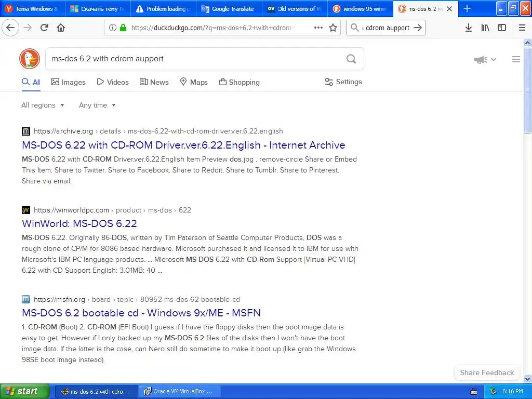532x399 pixels.
Task: Open the Windows Start menu
Action: pos(25,392)
